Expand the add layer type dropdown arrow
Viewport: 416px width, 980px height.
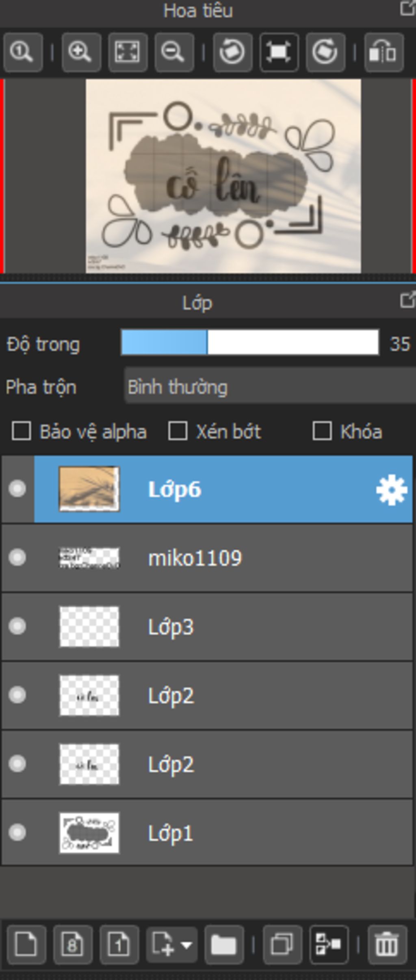[x=186, y=944]
